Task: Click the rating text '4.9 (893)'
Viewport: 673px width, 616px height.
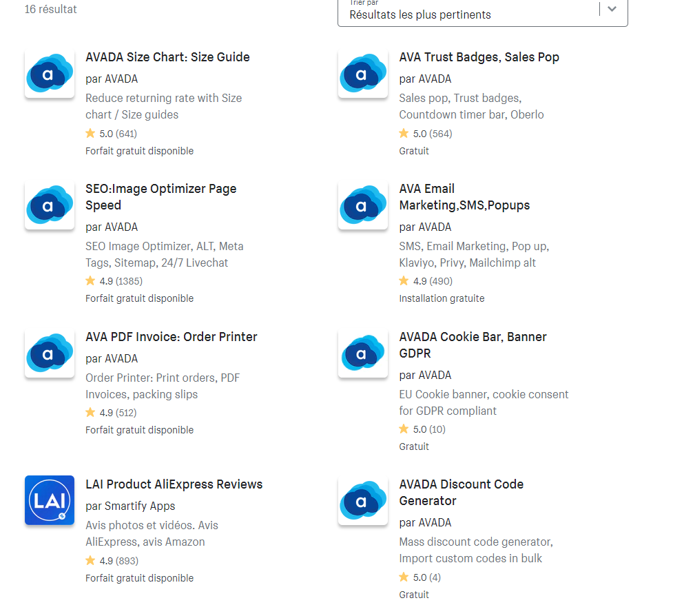Action: pos(119,561)
